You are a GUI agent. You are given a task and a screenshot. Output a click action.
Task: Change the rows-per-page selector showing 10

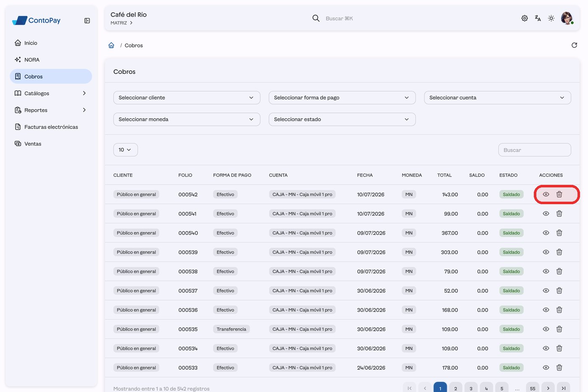click(x=126, y=150)
